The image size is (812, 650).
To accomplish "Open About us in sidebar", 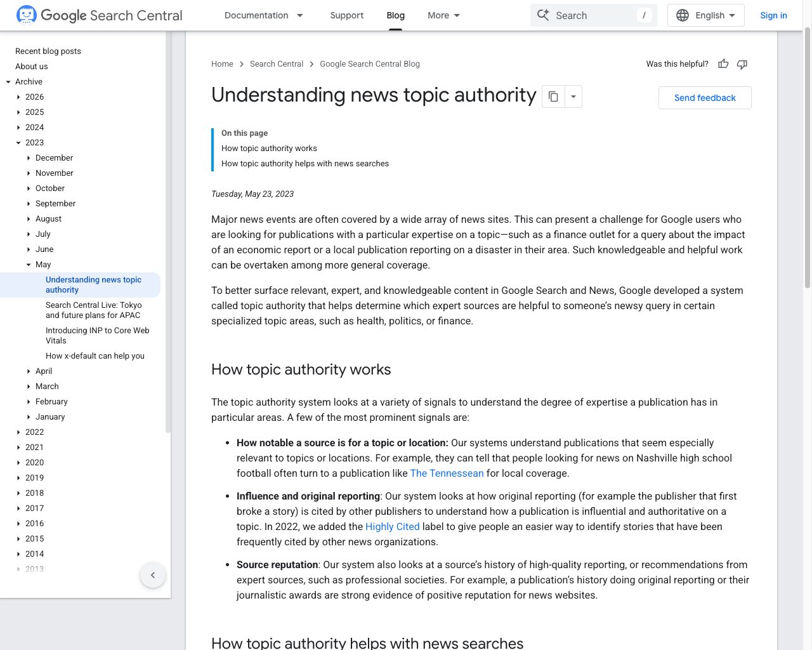I will coord(32,66).
